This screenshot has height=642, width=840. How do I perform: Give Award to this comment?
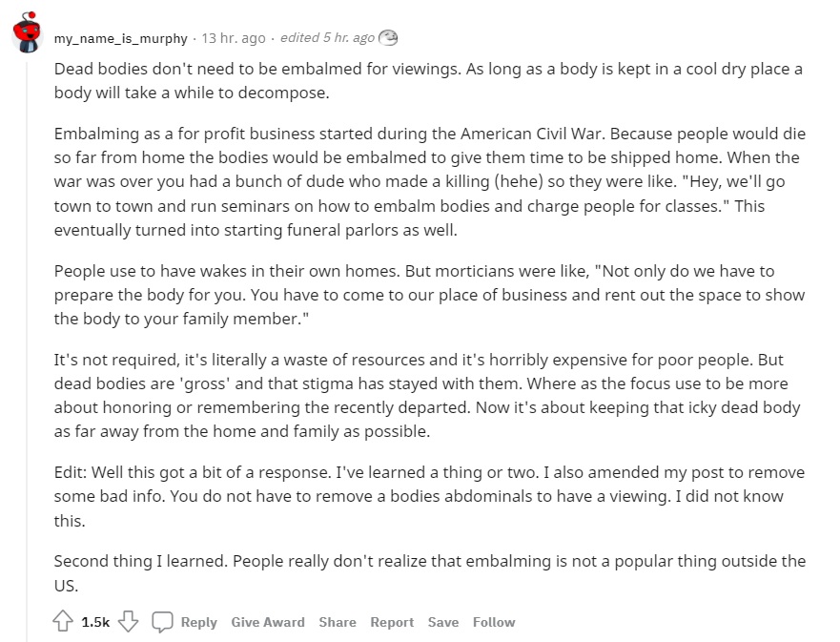coord(268,622)
